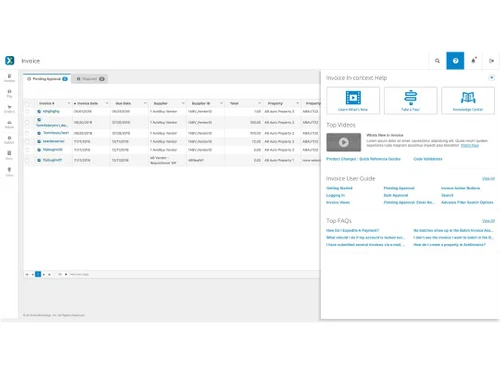Check the third invoice row checkbox
The width and height of the screenshot is (500, 375).
click(x=27, y=133)
